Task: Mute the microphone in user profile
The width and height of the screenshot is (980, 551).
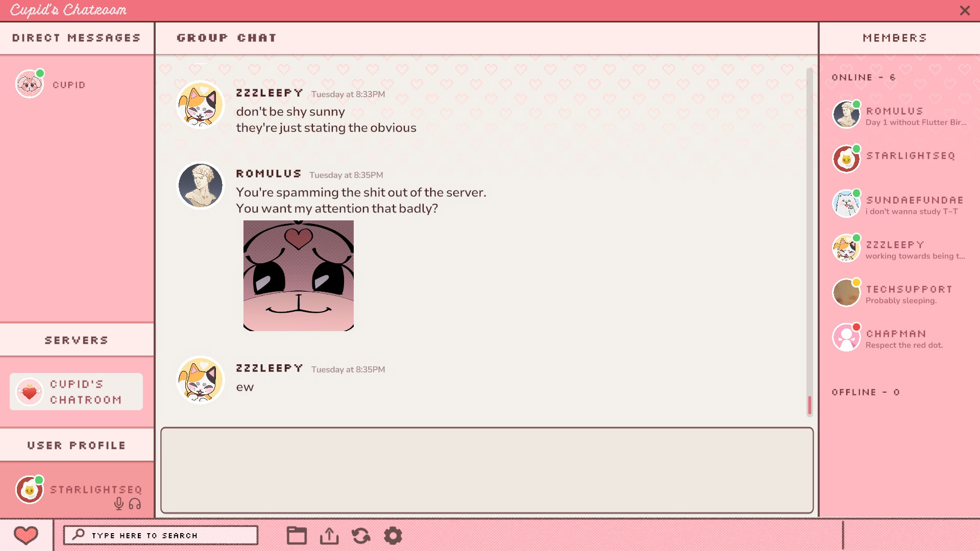Action: pos(119,504)
